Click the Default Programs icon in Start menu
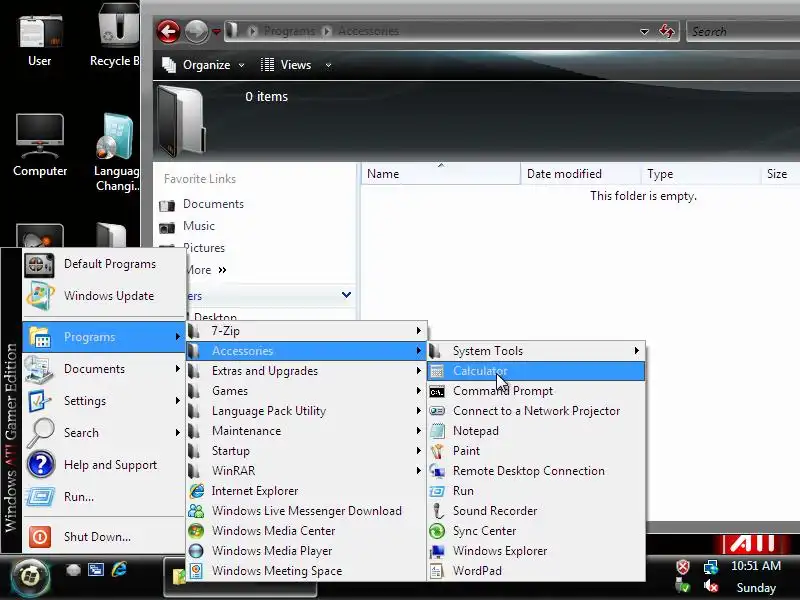The height and width of the screenshot is (600, 800). coord(39,265)
